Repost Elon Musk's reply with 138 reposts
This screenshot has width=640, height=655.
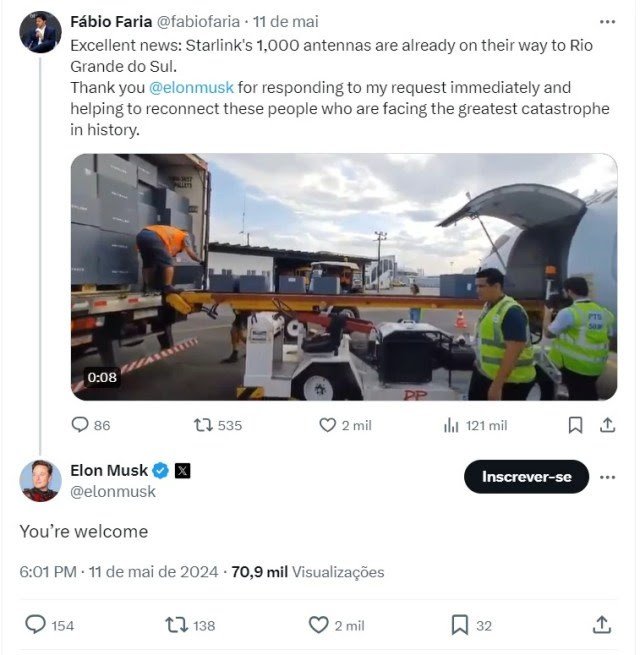[190, 625]
